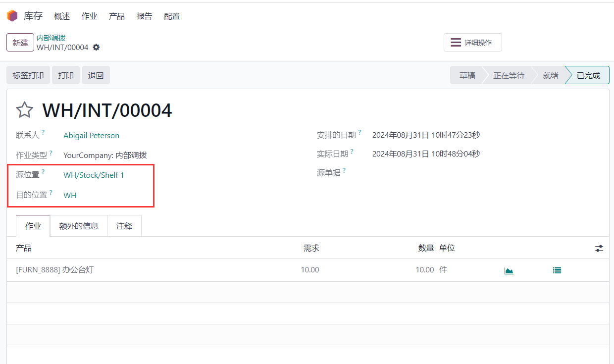Switch to the 额外的信息 tab
This screenshot has width=614, height=364.
pos(79,226)
